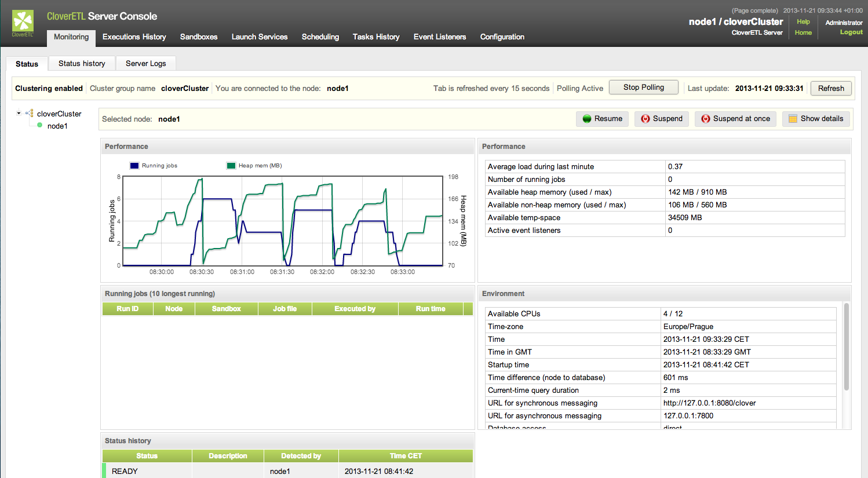Viewport: 868px width, 478px height.
Task: Click the READY status row
Action: click(x=288, y=470)
